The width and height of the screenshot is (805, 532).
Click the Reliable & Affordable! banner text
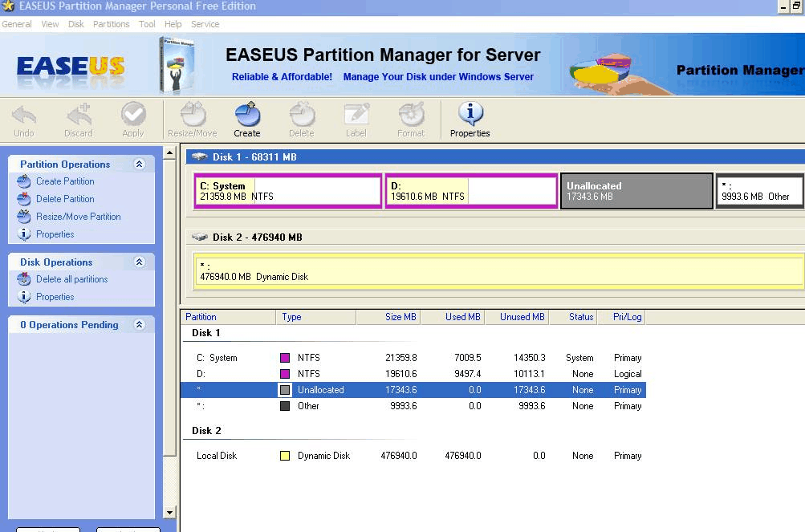pos(282,77)
